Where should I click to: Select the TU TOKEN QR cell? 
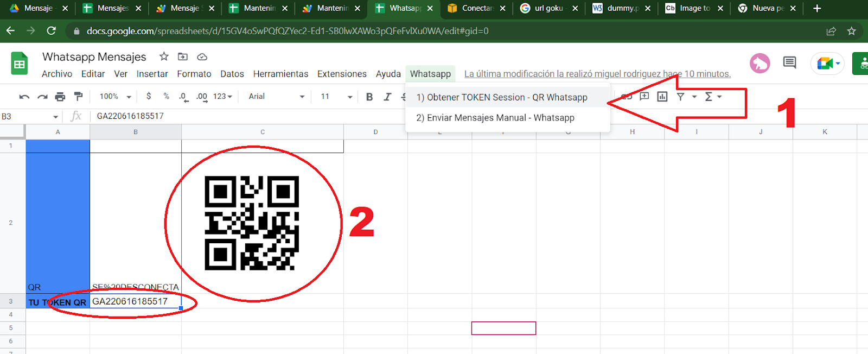click(x=58, y=302)
